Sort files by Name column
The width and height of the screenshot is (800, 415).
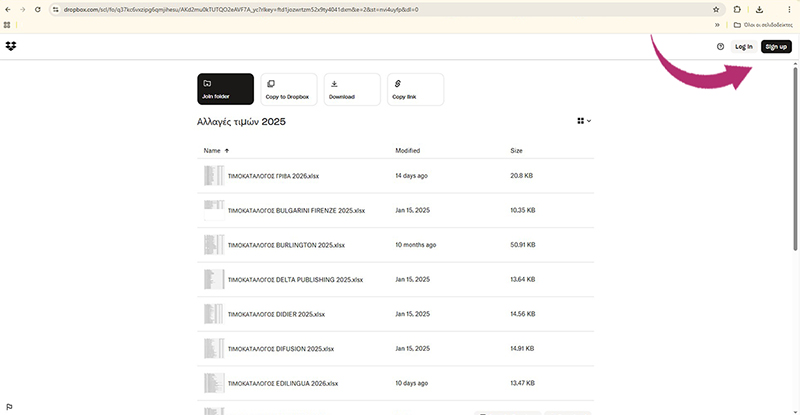212,150
